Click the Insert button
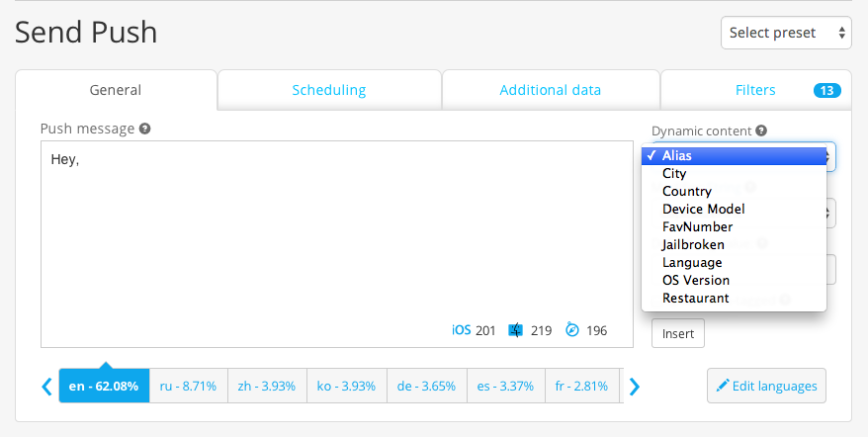This screenshot has height=437, width=868. [x=677, y=333]
